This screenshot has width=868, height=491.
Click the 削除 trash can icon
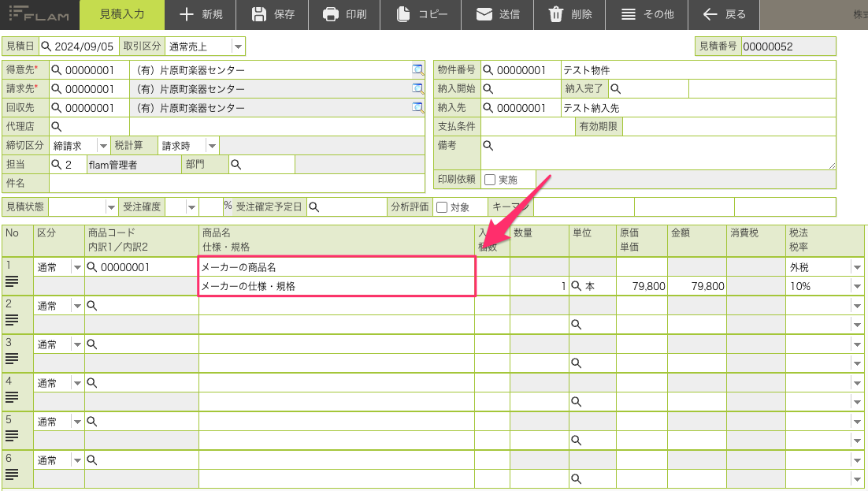click(555, 14)
